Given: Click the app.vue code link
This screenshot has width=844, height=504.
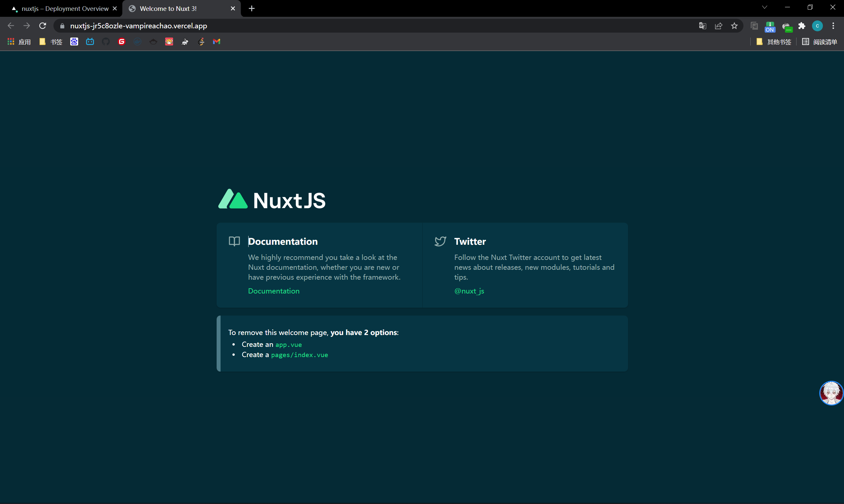Looking at the screenshot, I should 288,345.
